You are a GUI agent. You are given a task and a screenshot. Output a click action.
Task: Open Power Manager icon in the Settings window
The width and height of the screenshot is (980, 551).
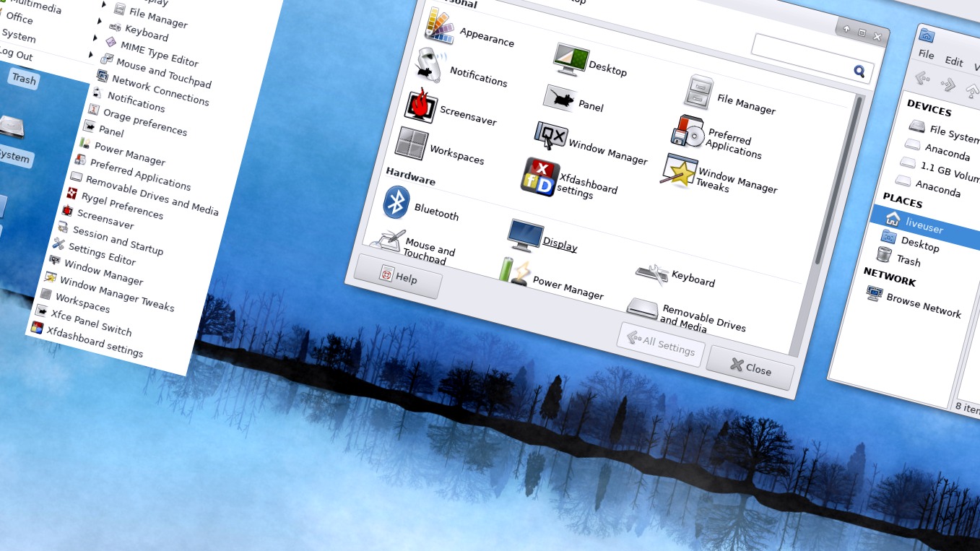[514, 271]
